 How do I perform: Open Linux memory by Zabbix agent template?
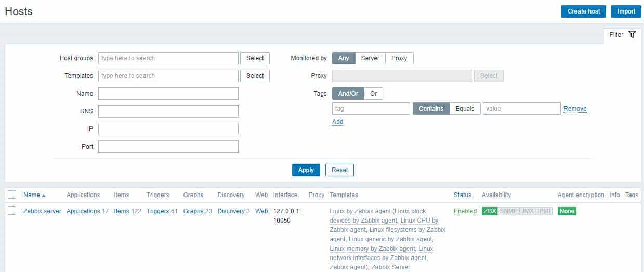click(373, 249)
